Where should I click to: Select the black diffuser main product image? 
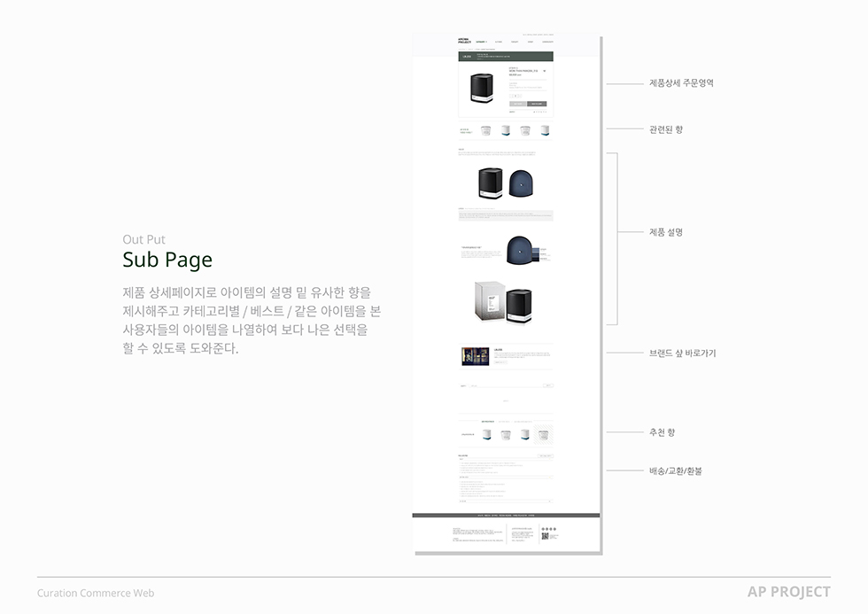pos(481,89)
